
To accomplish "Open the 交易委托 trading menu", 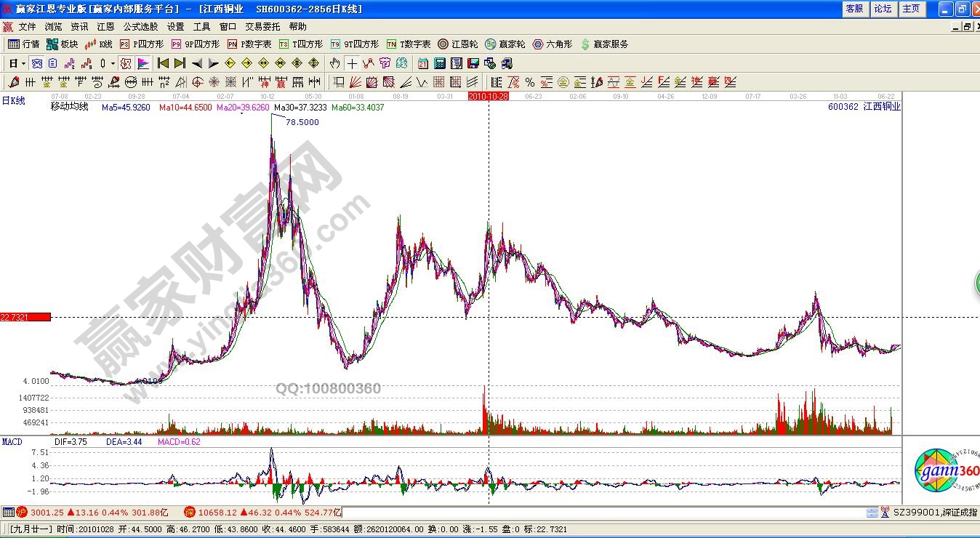I will click(262, 27).
